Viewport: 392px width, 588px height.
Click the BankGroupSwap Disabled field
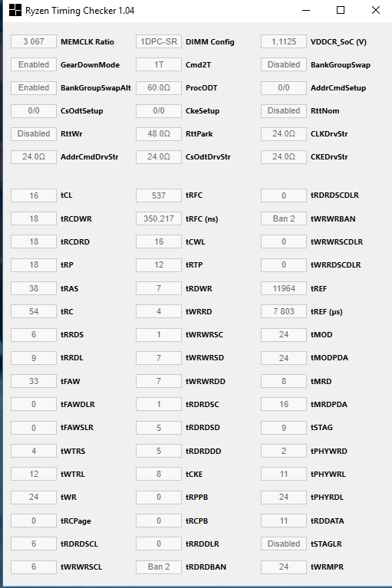pyautogui.click(x=284, y=64)
